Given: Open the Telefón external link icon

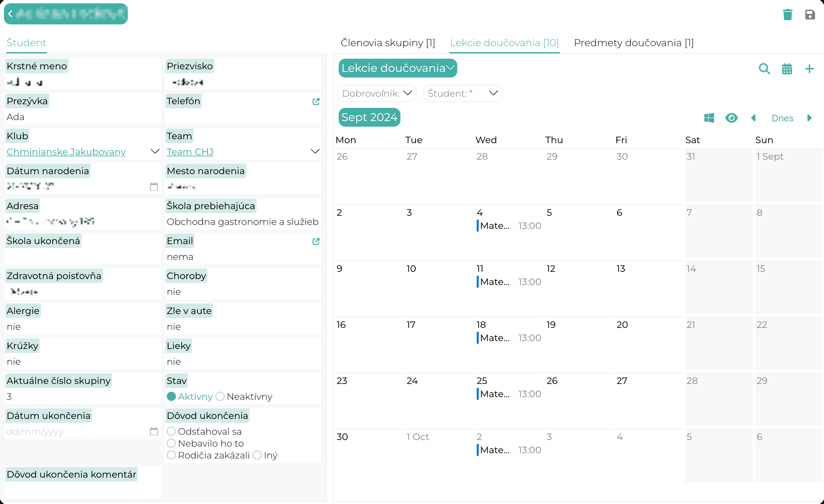Looking at the screenshot, I should pos(316,102).
